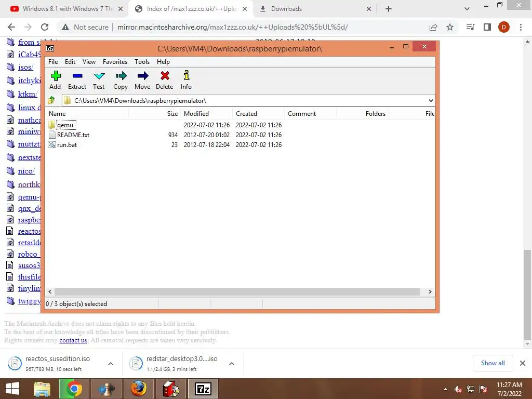Show hidden system tray icons
This screenshot has width=532, height=399.
[x=445, y=389]
